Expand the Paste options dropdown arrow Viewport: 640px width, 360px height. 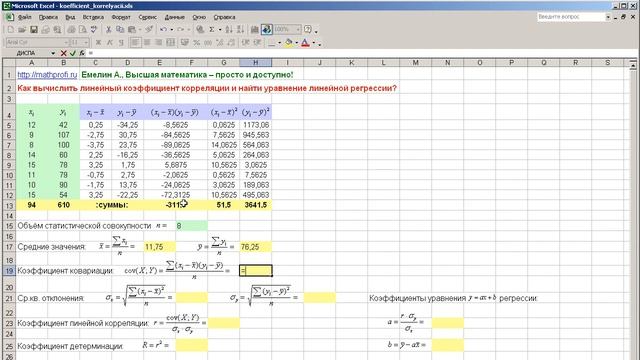pos(140,30)
